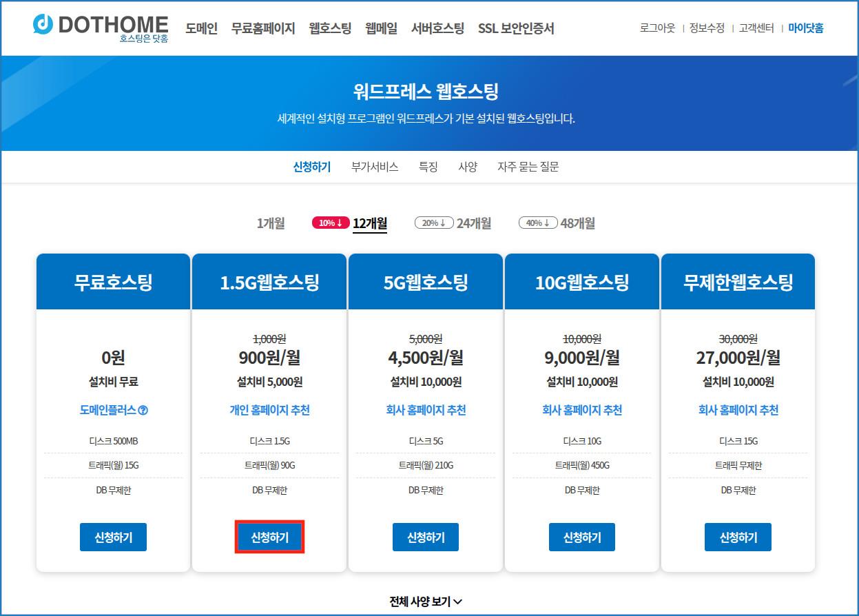Click the 20% discount badge
Image resolution: width=859 pixels, height=616 pixels.
click(x=434, y=223)
